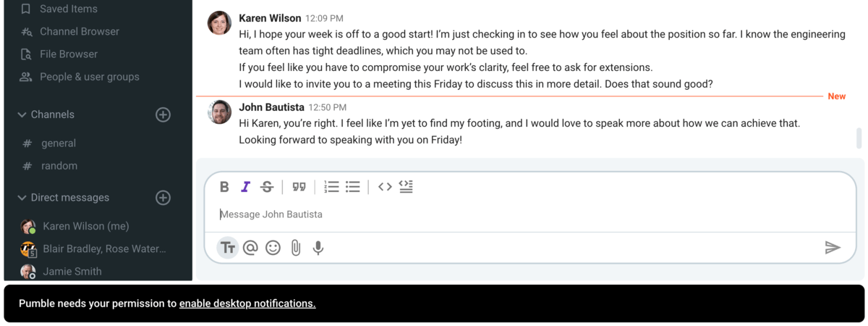The width and height of the screenshot is (868, 326).
Task: Click the enable desktop notifications link
Action: [247, 304]
